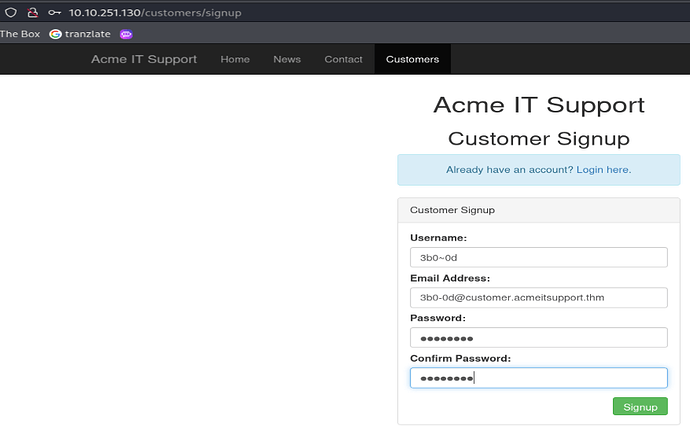Focus the Confirm Password field

(x=539, y=378)
